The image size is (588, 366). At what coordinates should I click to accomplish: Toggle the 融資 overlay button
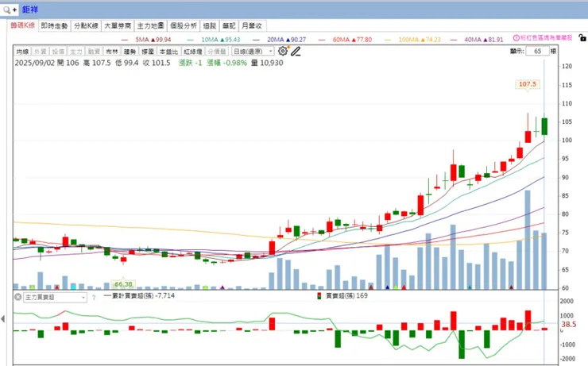tap(94, 52)
